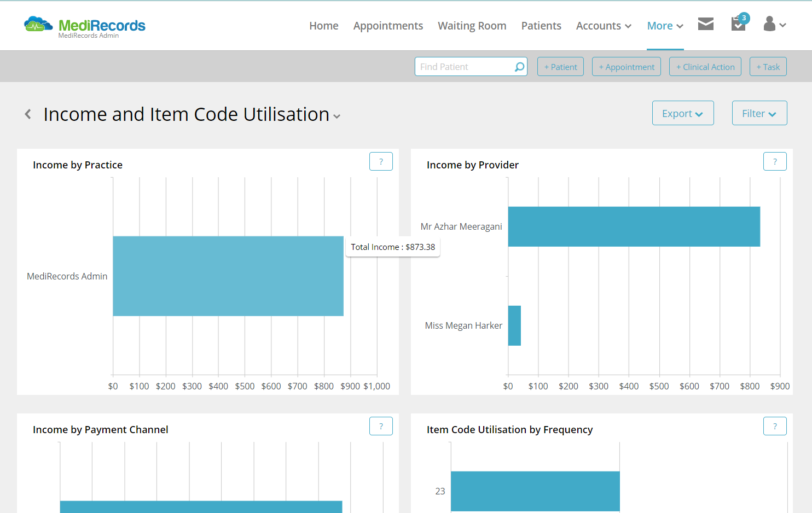Viewport: 812px width, 513px height.
Task: Click the 'Item Code Utilisation by Frequency' heading
Action: point(509,430)
